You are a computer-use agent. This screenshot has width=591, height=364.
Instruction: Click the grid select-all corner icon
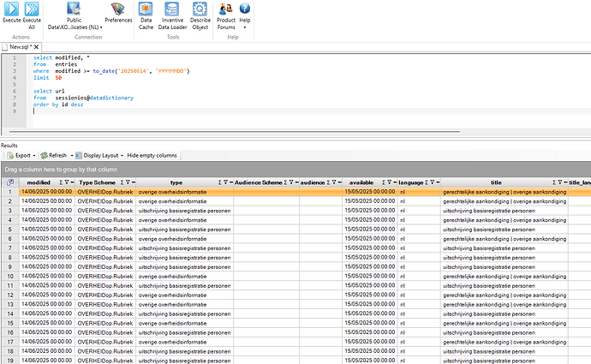10,182
